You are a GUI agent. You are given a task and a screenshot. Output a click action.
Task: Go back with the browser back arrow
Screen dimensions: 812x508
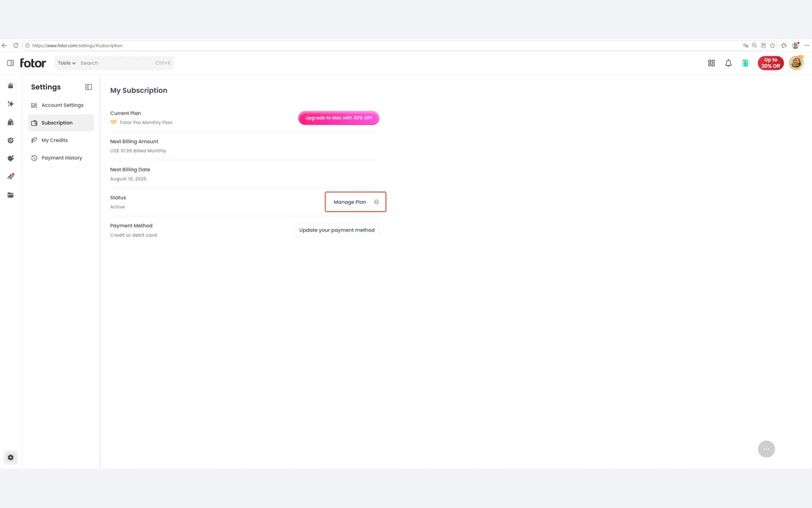(5, 45)
